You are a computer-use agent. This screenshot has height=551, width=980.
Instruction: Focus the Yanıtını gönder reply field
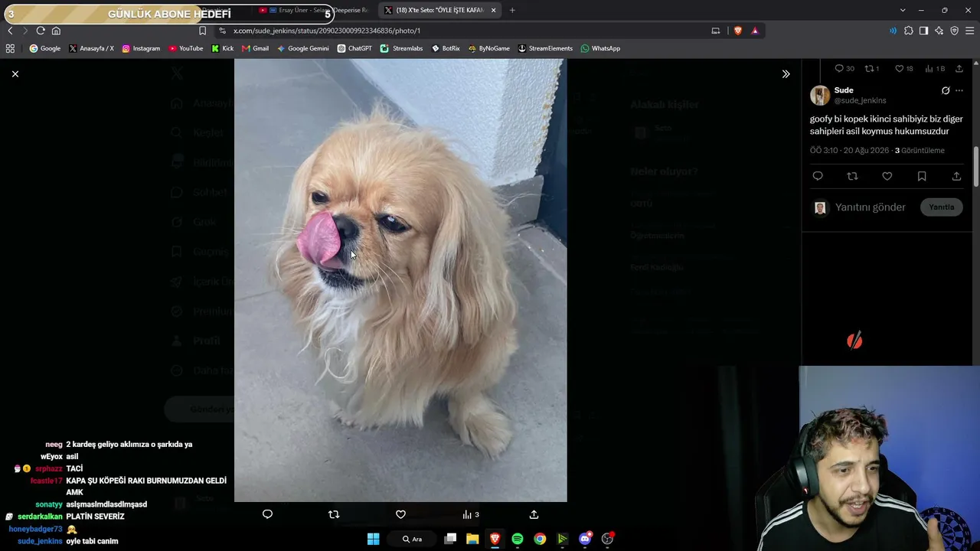(871, 207)
